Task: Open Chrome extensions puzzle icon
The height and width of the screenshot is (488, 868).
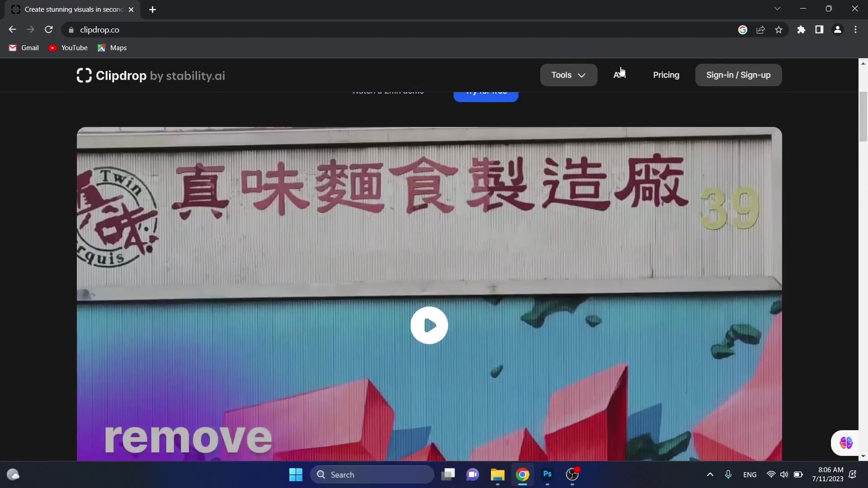Action: 801,29
